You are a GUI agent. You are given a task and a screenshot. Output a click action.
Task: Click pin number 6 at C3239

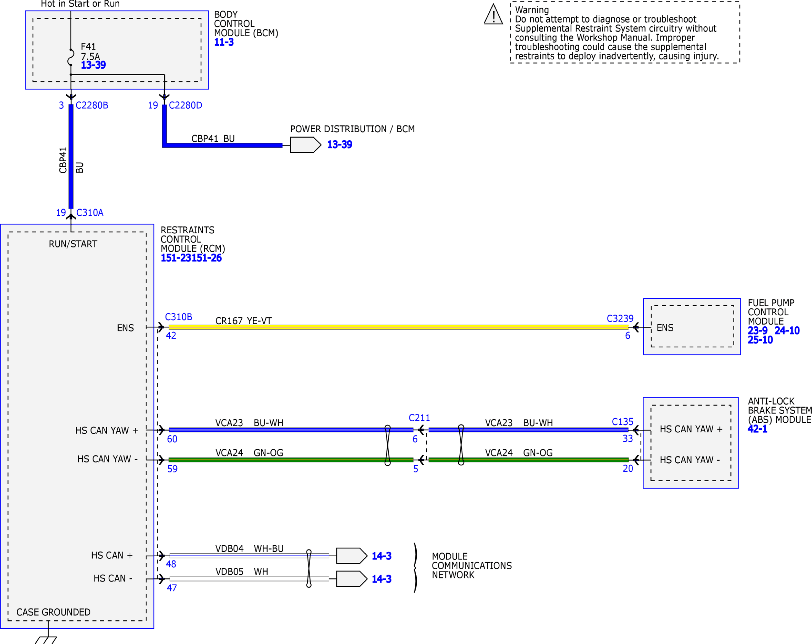(627, 336)
